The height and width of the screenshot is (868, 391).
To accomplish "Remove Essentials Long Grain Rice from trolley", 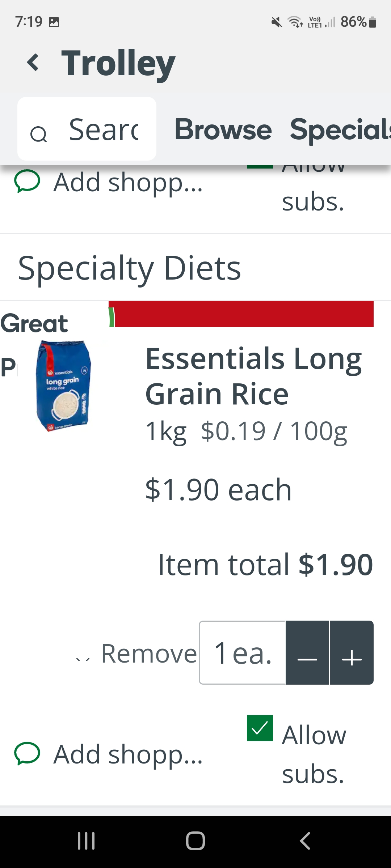I will [148, 654].
